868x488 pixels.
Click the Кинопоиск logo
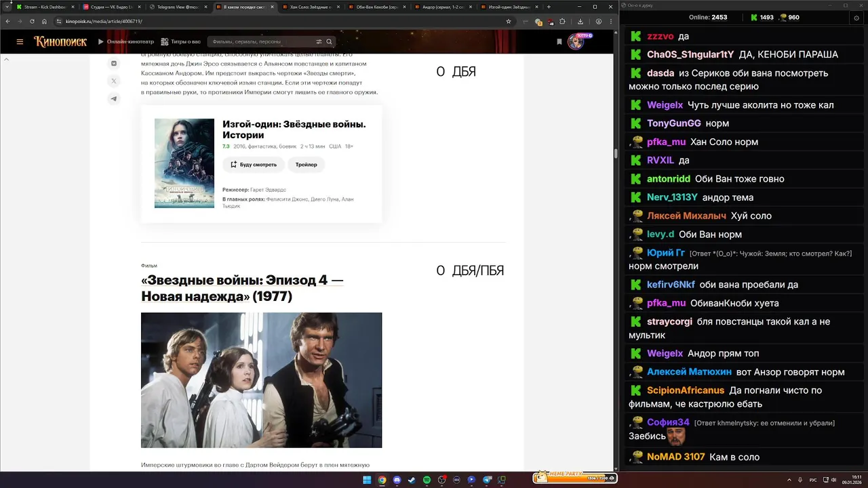click(x=60, y=41)
